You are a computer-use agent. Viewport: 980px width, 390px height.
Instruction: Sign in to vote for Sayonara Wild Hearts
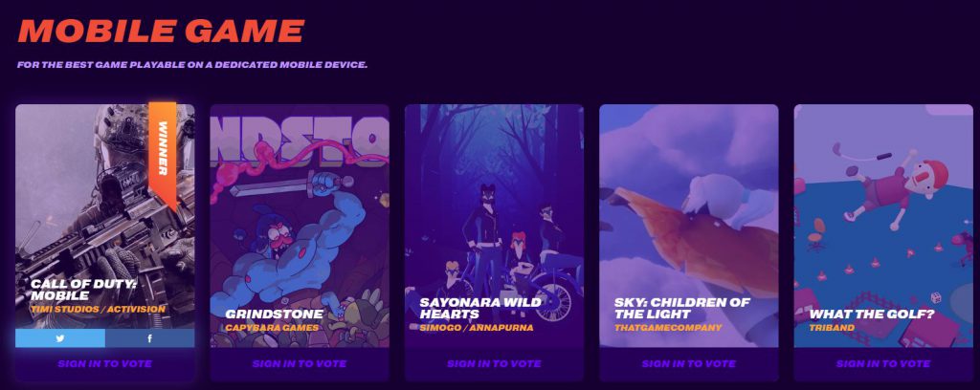[x=495, y=364]
